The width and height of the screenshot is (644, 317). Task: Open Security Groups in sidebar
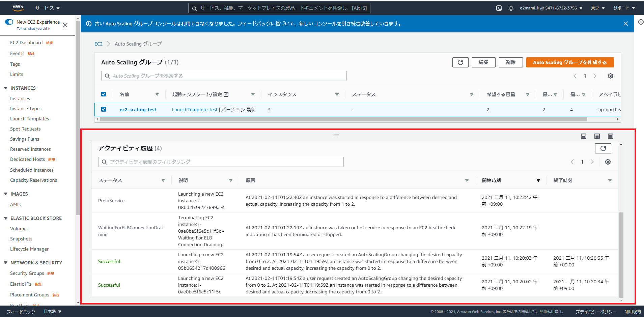[27, 273]
